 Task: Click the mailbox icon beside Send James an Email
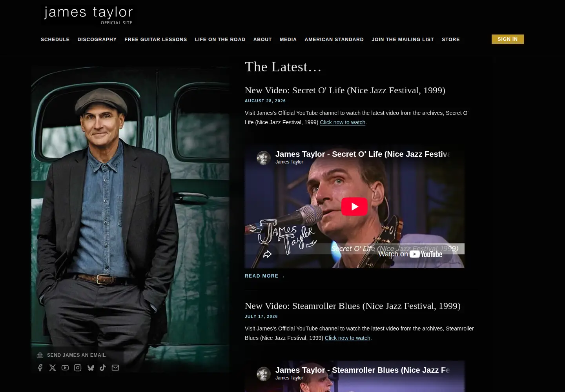pos(40,355)
